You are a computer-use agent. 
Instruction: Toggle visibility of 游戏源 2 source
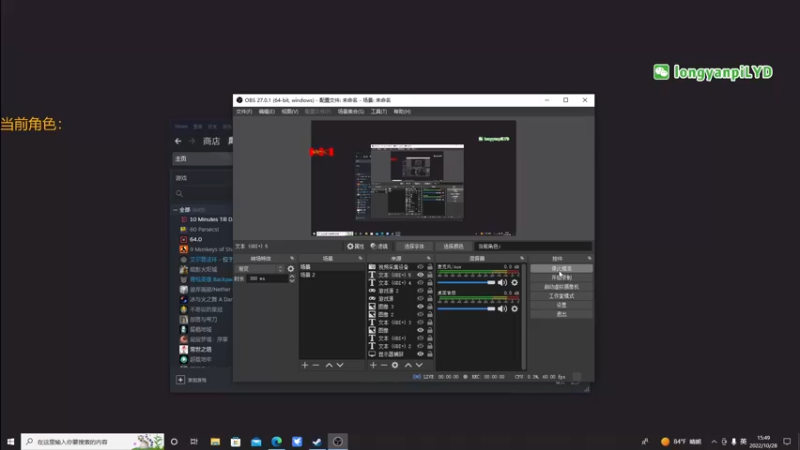coord(420,291)
